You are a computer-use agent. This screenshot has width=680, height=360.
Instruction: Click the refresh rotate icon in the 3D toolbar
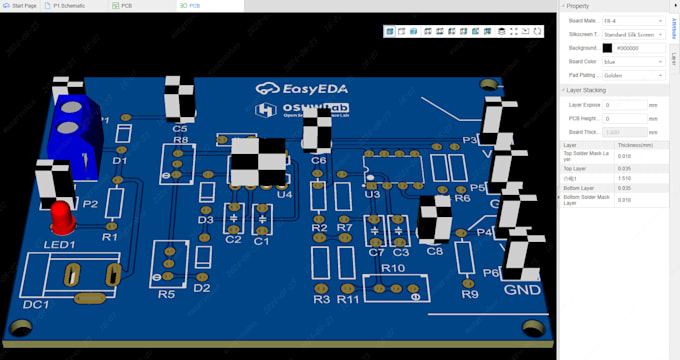[x=537, y=31]
